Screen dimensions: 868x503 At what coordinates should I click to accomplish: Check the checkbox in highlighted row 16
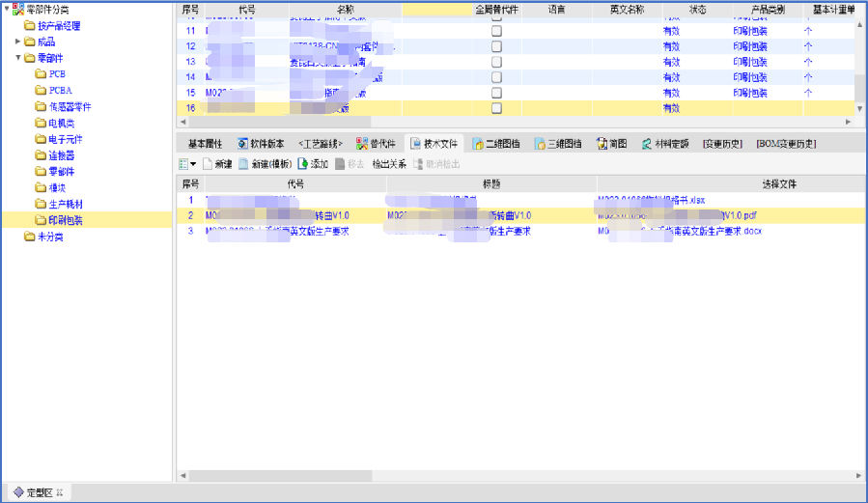coord(496,108)
